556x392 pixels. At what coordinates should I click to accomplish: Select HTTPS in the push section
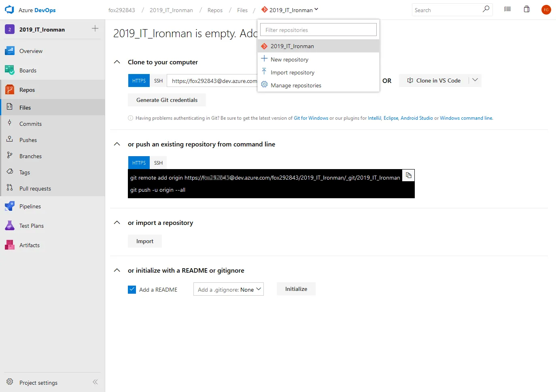[x=139, y=163]
